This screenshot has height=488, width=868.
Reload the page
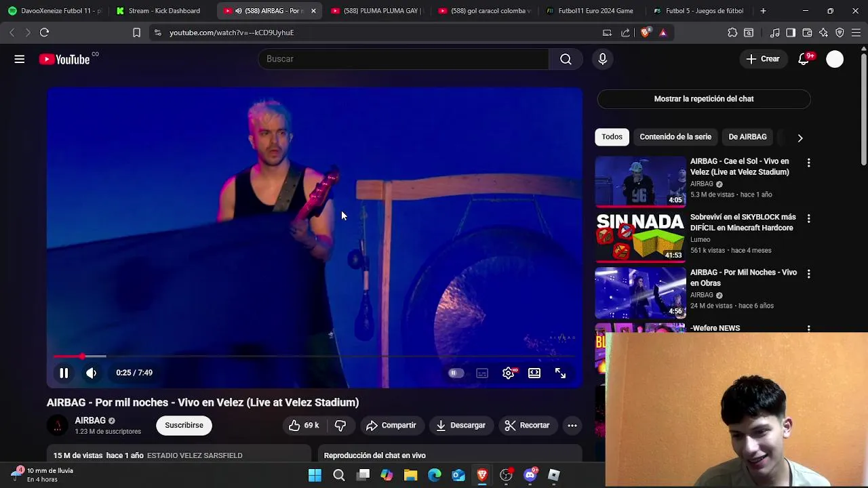coord(44,33)
